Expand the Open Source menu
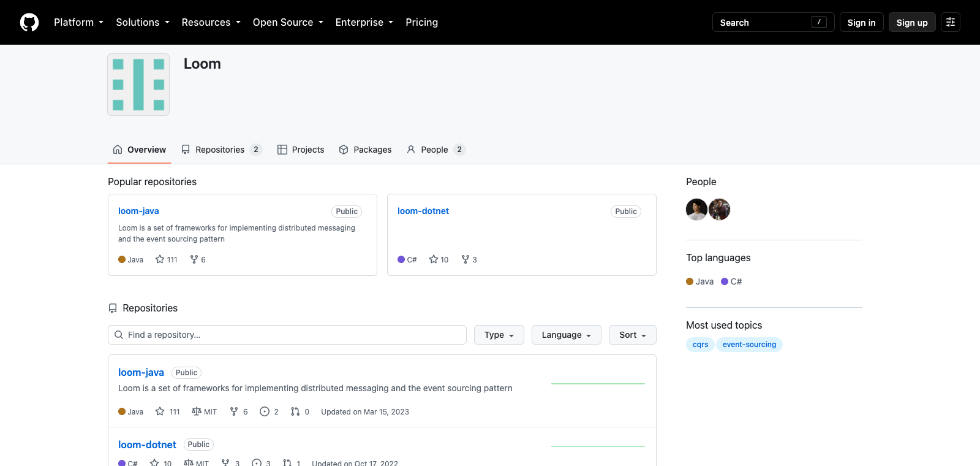 (288, 22)
